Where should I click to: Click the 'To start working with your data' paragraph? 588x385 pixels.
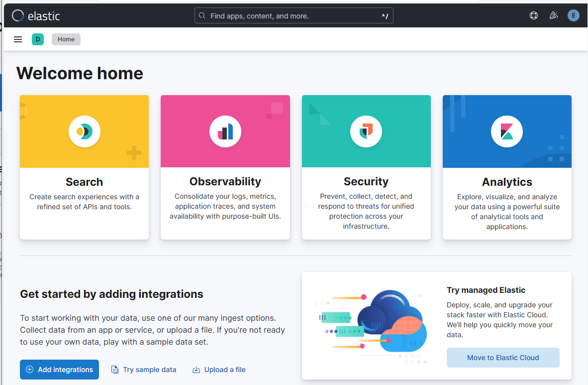click(152, 330)
